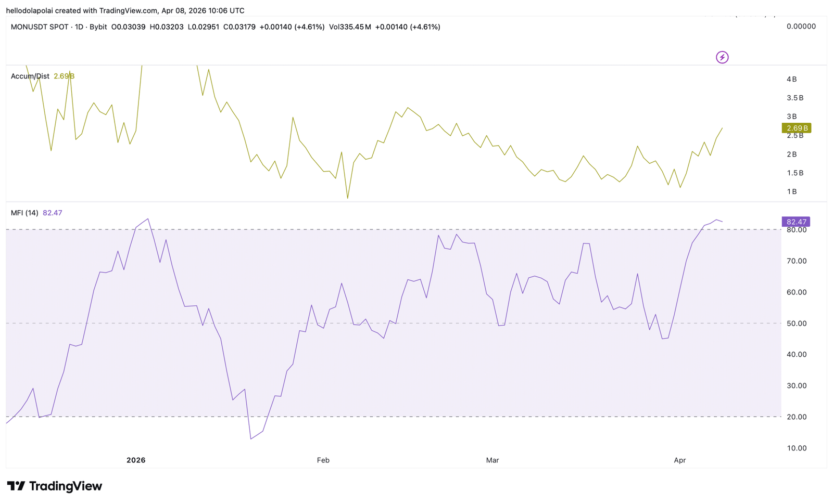Click the 80.00 overbought level label
The image size is (833, 504).
pos(797,230)
